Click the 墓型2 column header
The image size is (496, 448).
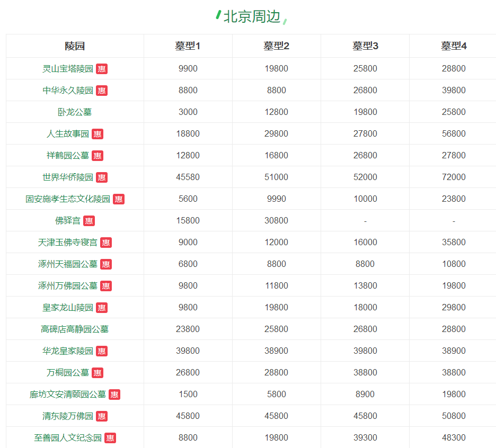(x=277, y=46)
